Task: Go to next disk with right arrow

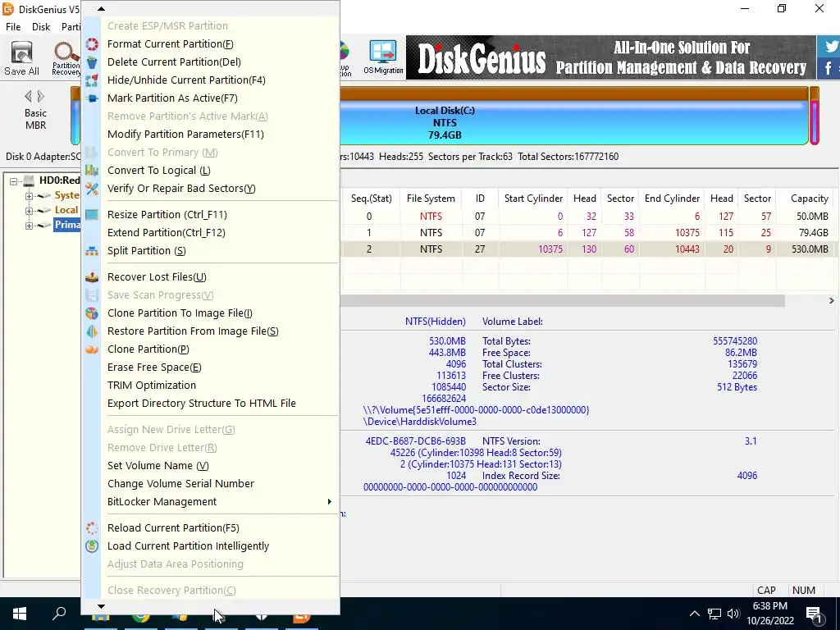Action: pyautogui.click(x=41, y=97)
